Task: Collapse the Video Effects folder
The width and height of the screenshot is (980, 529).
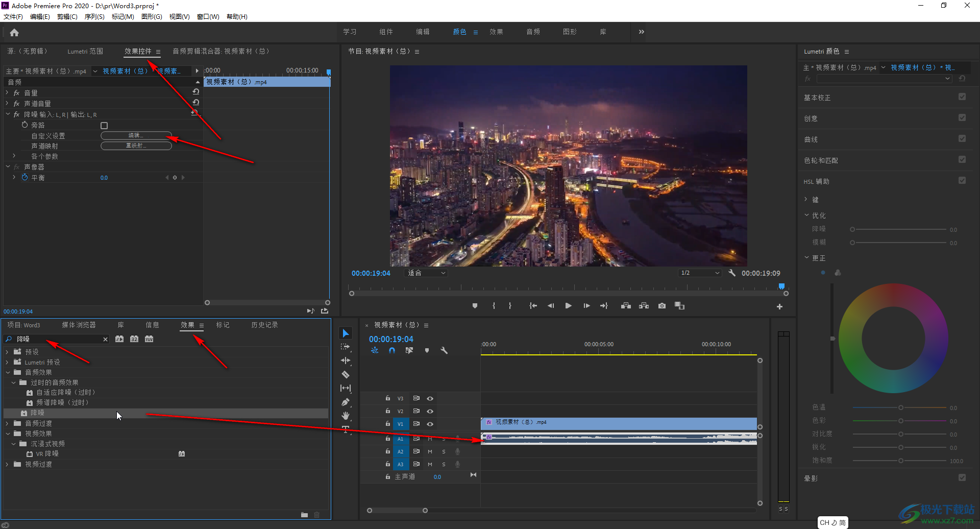Action: 7,434
